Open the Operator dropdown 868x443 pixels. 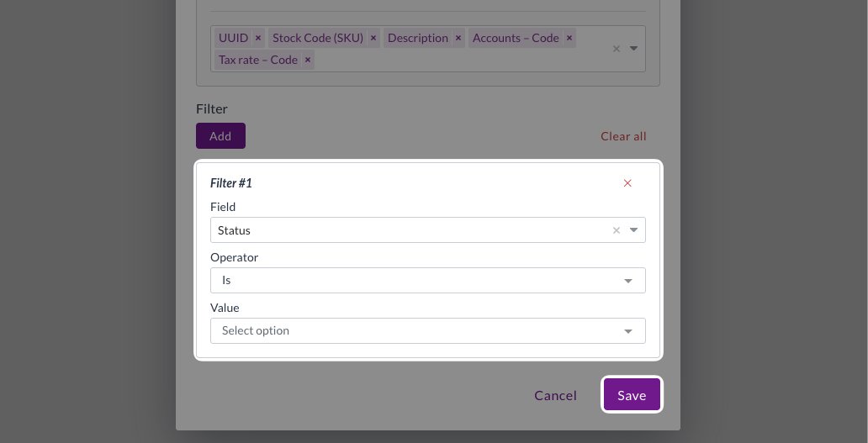click(427, 281)
